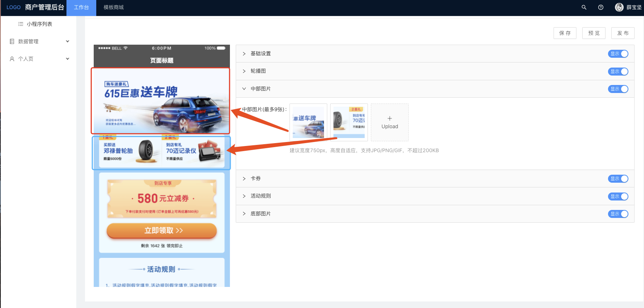Viewport: 644px width, 308px height.
Task: Click the 底部图片 panel title
Action: pyautogui.click(x=260, y=214)
